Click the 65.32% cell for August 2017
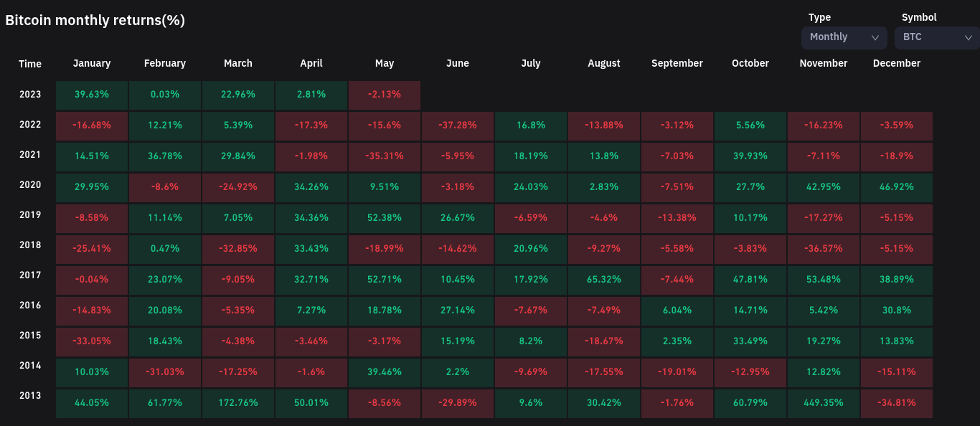This screenshot has width=980, height=426. pos(604,280)
